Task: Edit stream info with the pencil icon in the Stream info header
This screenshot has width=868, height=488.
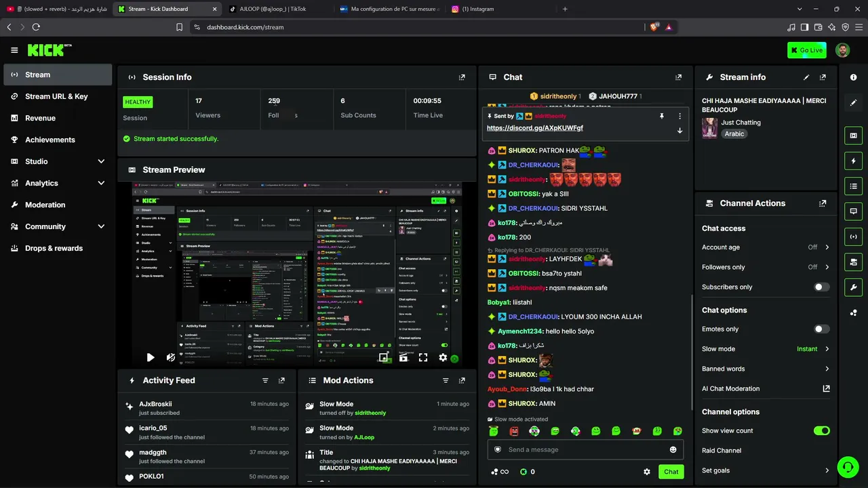Action: click(x=806, y=77)
